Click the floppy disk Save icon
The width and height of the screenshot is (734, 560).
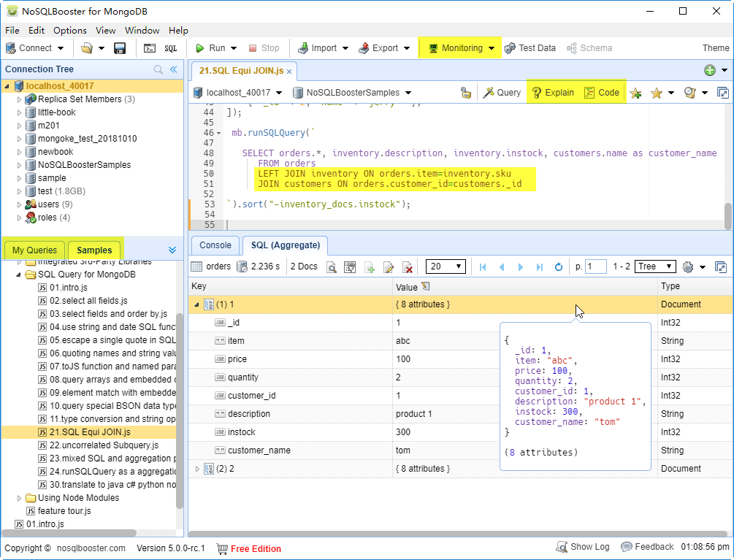[120, 48]
